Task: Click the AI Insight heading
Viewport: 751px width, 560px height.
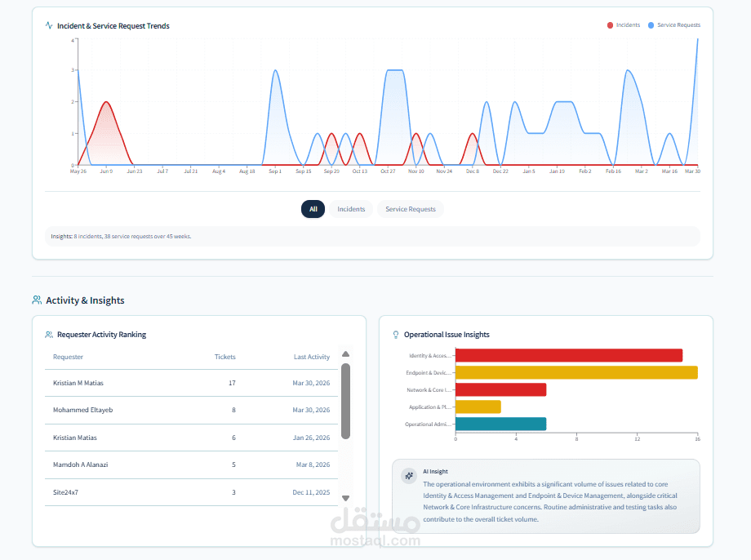Action: (x=435, y=471)
